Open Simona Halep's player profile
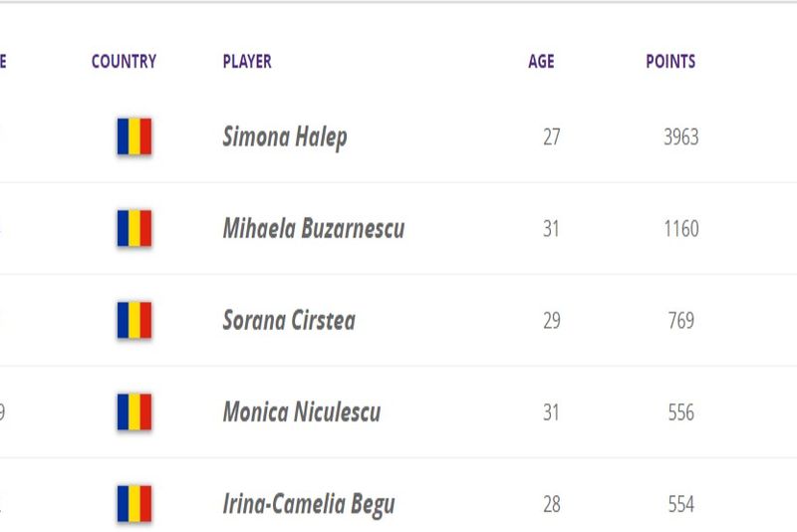 pos(285,136)
